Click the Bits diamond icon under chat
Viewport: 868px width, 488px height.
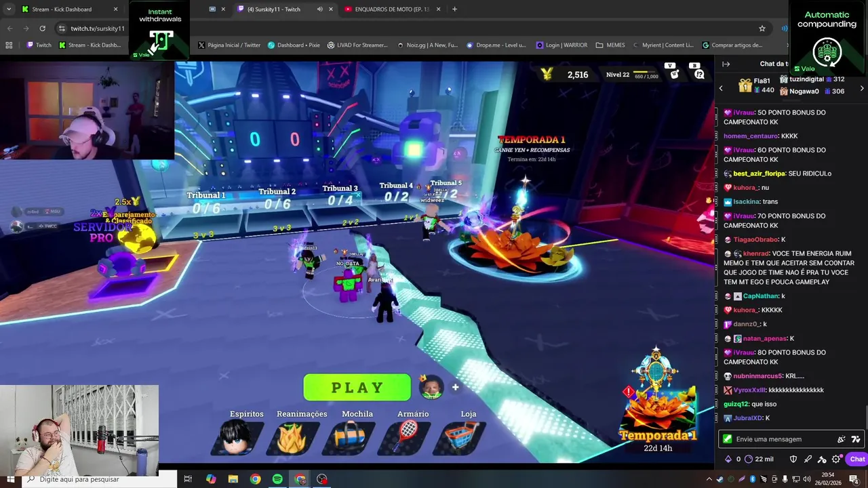[x=728, y=459]
